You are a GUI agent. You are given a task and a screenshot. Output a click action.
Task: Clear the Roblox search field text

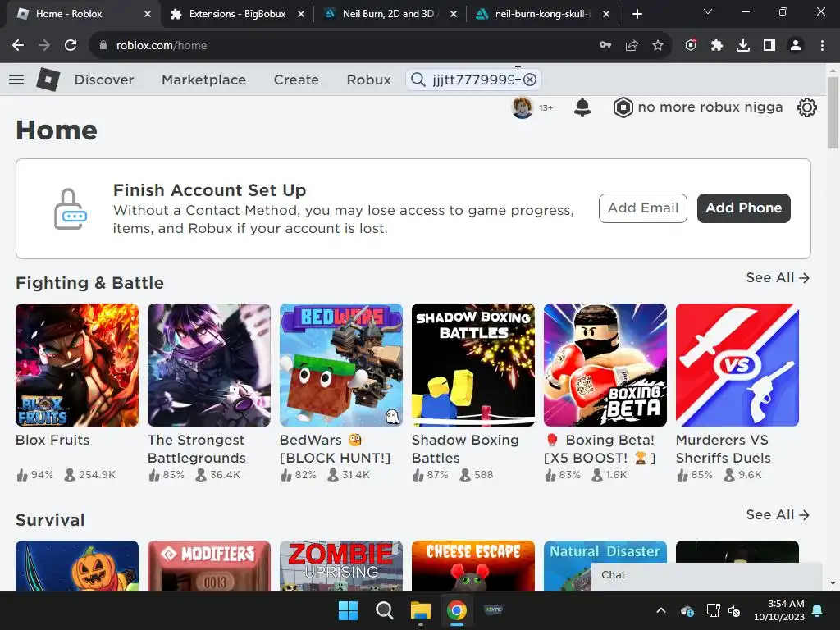(x=530, y=80)
